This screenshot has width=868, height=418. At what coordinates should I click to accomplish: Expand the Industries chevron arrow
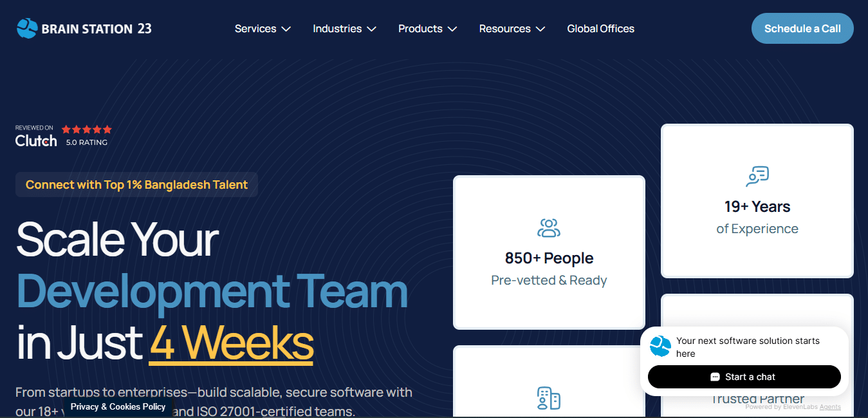372,29
